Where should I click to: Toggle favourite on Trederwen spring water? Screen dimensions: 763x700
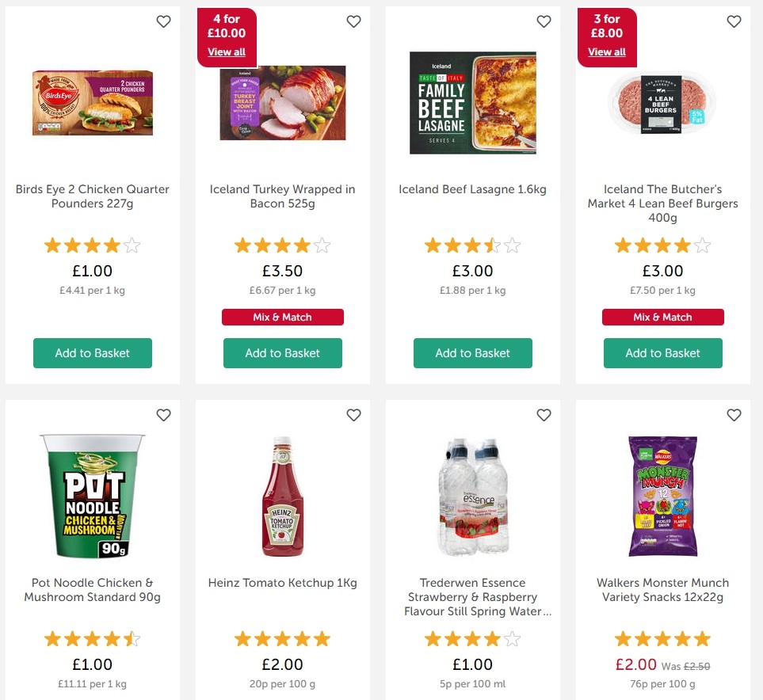coord(544,414)
